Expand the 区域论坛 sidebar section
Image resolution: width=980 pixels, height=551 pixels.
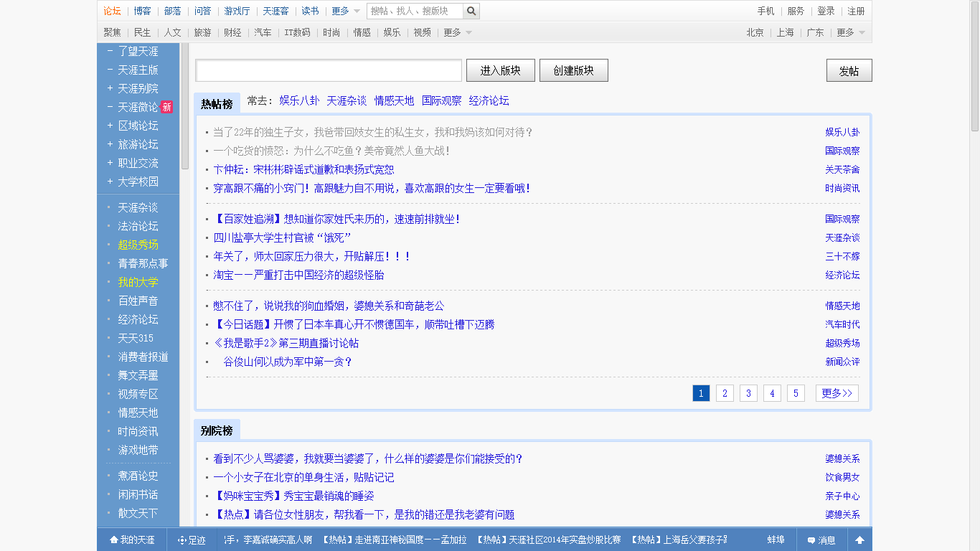pyautogui.click(x=110, y=126)
